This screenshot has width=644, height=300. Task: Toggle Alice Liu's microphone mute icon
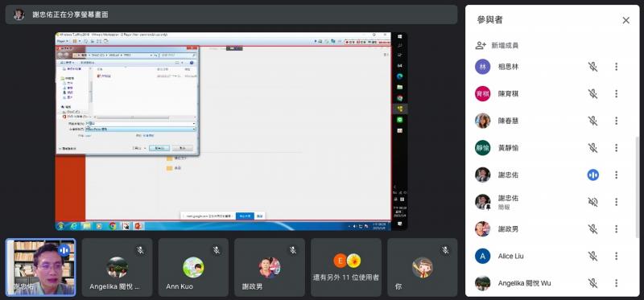592,256
